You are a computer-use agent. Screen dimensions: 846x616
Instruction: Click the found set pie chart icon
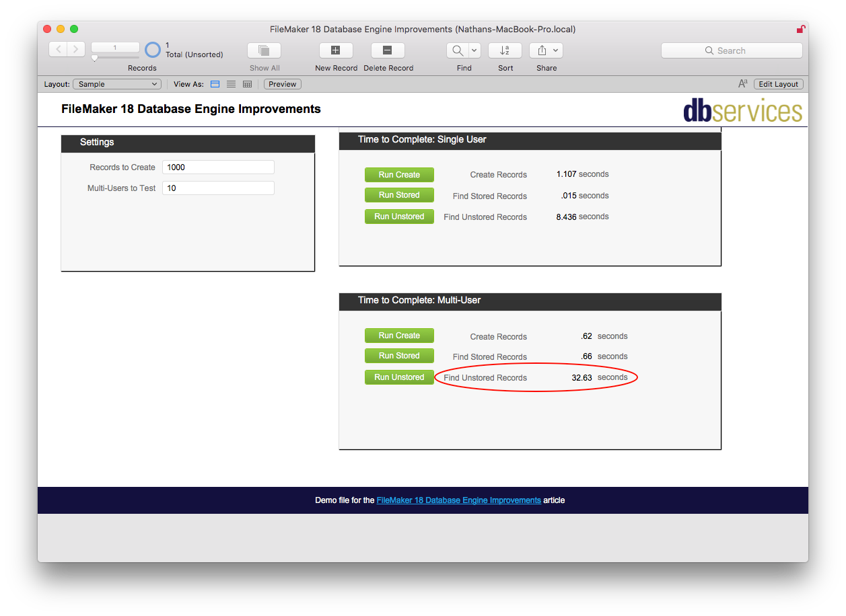[153, 50]
